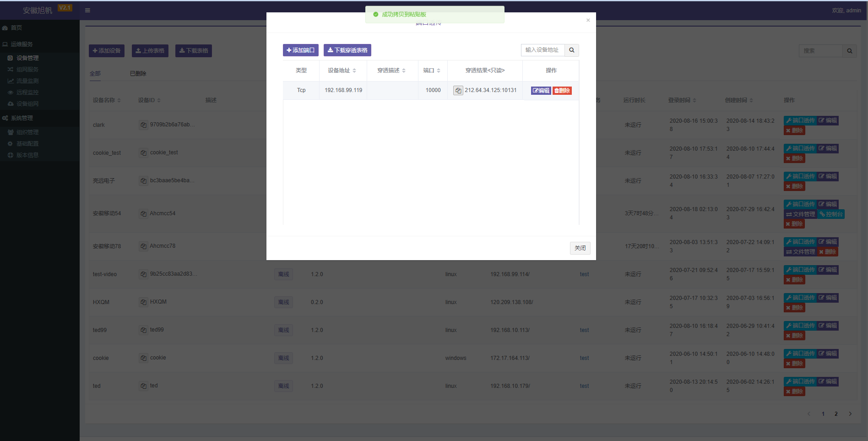Delete the ted99 device

coord(794,336)
